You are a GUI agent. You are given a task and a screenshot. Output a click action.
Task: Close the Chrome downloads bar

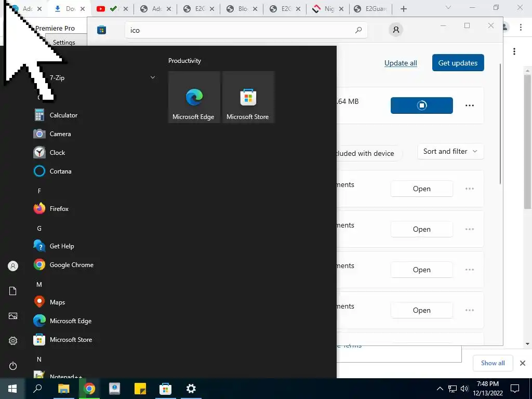click(523, 363)
